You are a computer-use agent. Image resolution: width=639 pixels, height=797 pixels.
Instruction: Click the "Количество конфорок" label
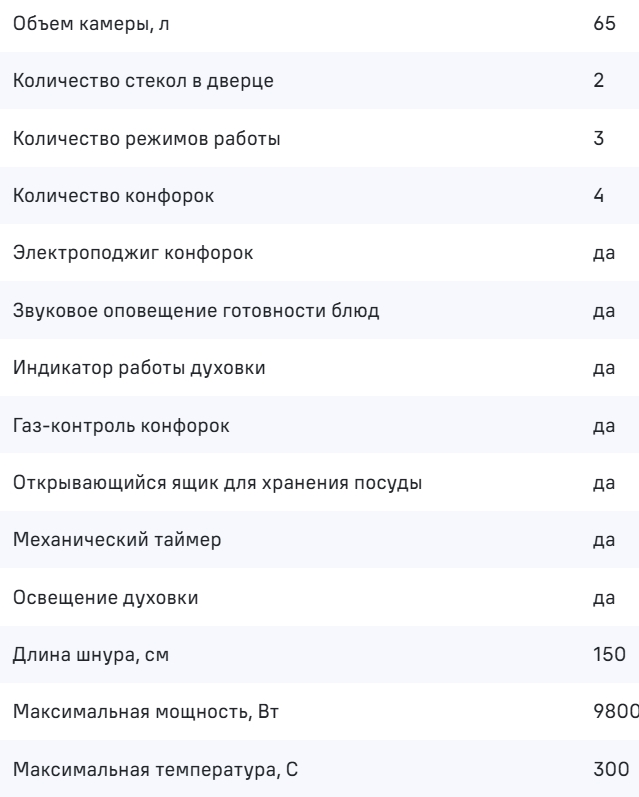[112, 196]
